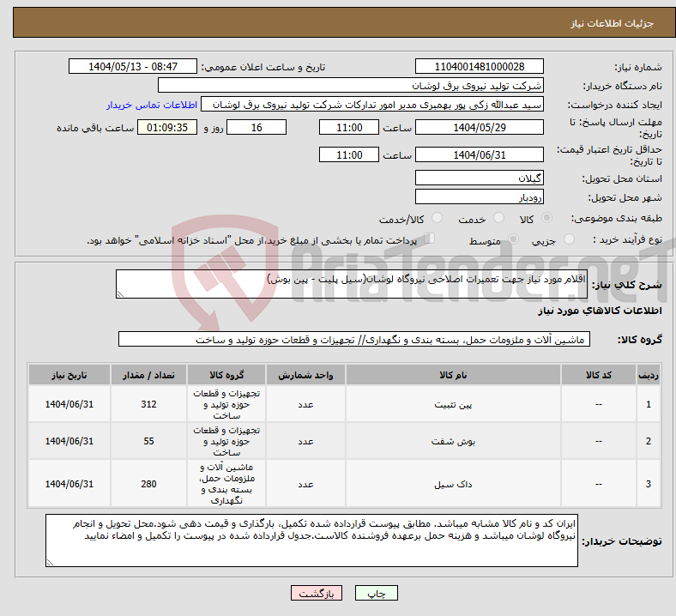Click the goods group cell in the داک سیل row

226,484
